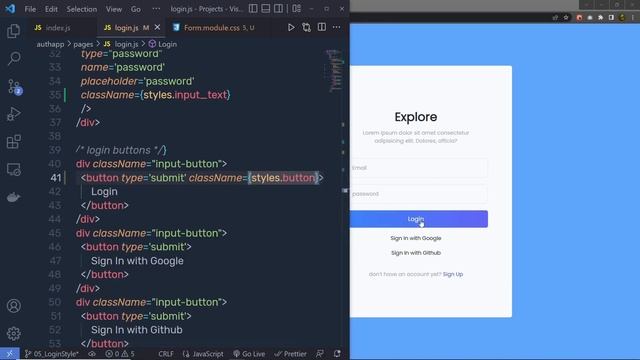
Task: Open editor More Actions ellipsis
Action: (336, 27)
